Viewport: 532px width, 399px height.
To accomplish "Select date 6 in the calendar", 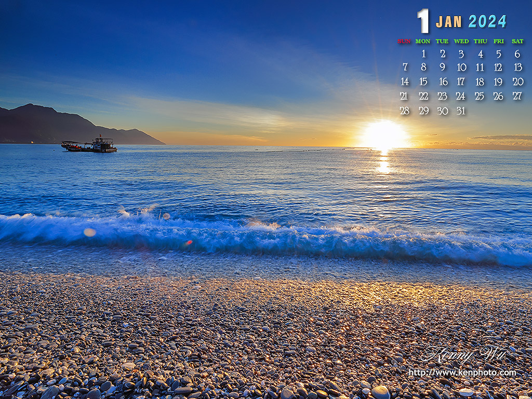I will coord(517,54).
